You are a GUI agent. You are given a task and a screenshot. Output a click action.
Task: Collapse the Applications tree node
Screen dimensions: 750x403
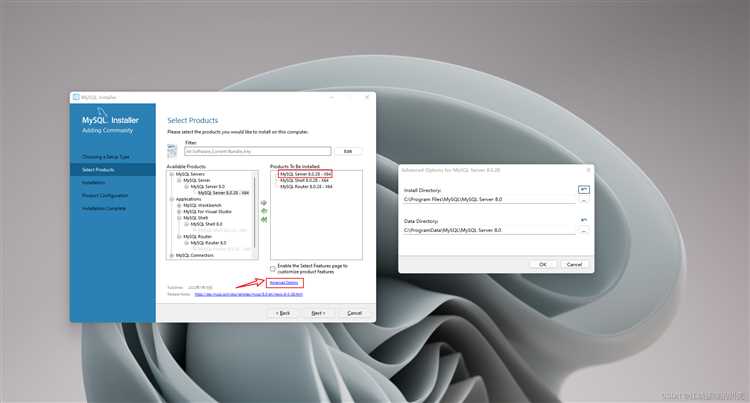(172, 199)
